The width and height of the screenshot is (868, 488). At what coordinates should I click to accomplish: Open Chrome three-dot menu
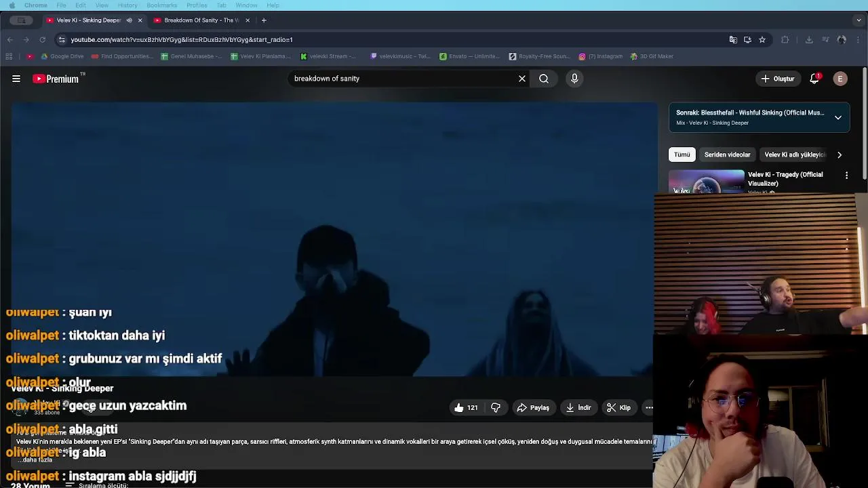(x=859, y=40)
